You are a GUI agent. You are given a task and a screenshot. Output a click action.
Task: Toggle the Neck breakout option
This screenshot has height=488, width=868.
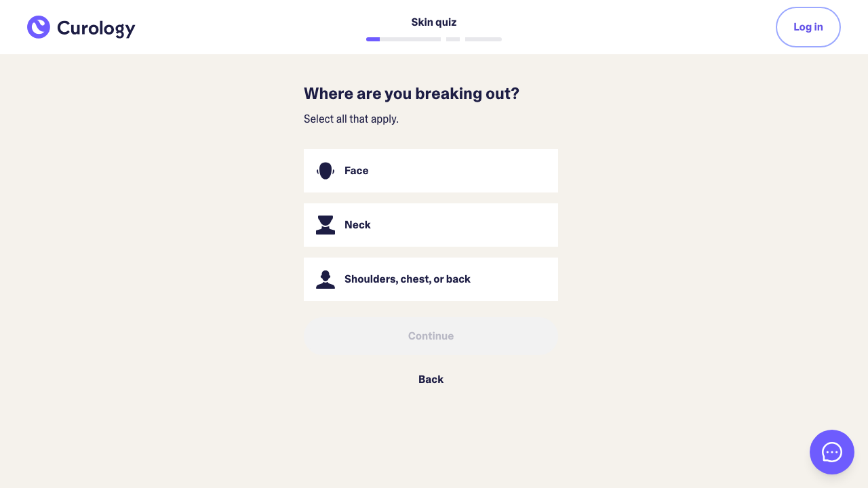(431, 225)
